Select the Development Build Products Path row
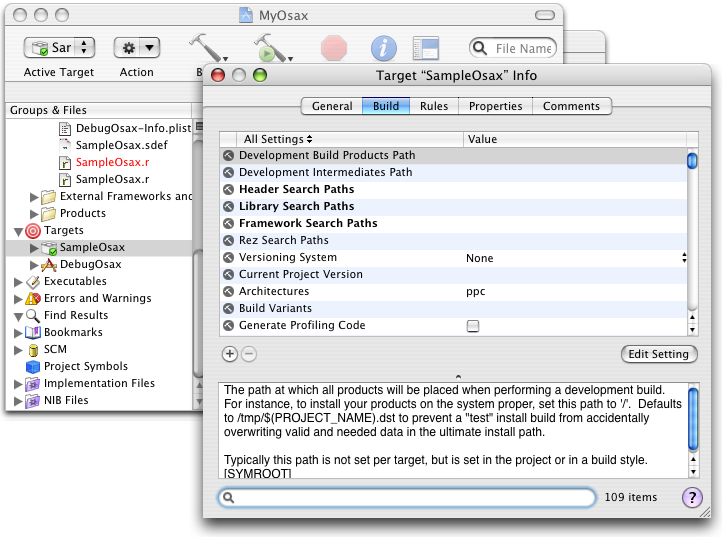The width and height of the screenshot is (722, 537). [x=453, y=156]
